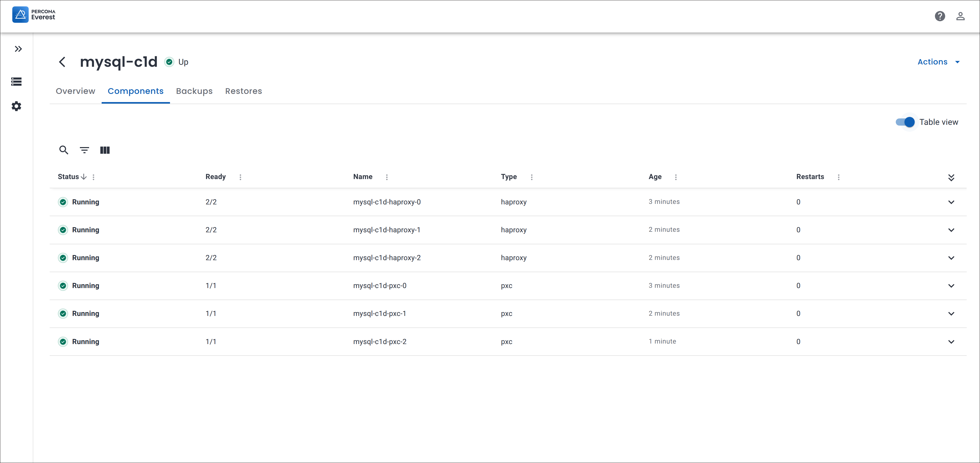
Task: Sort by the Status column header
Action: [68, 177]
